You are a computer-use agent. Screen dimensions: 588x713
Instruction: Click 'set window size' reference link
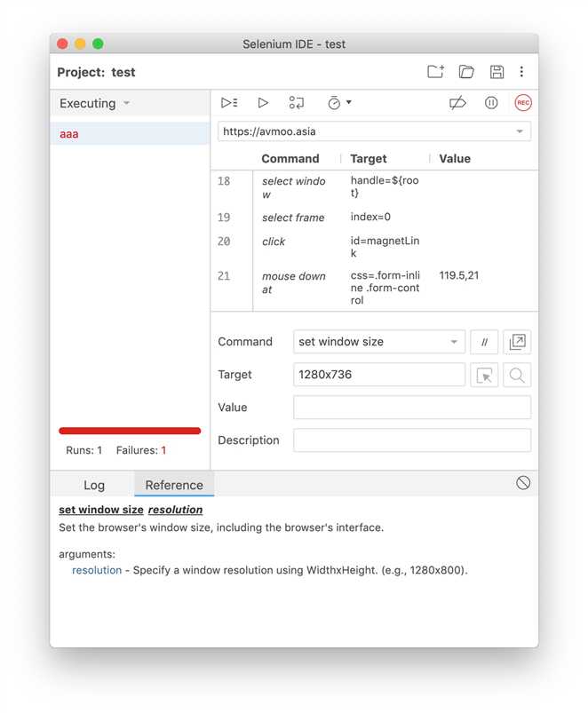pyautogui.click(x=101, y=510)
